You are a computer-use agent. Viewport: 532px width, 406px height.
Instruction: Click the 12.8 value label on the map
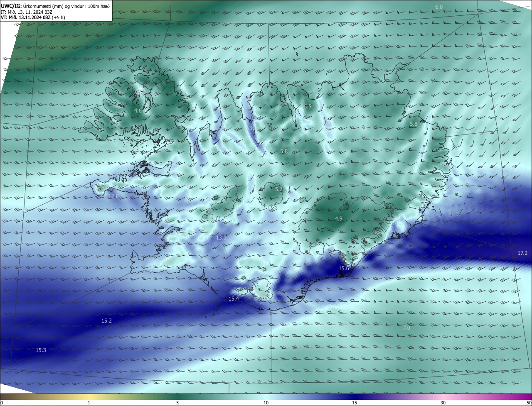tap(114, 196)
